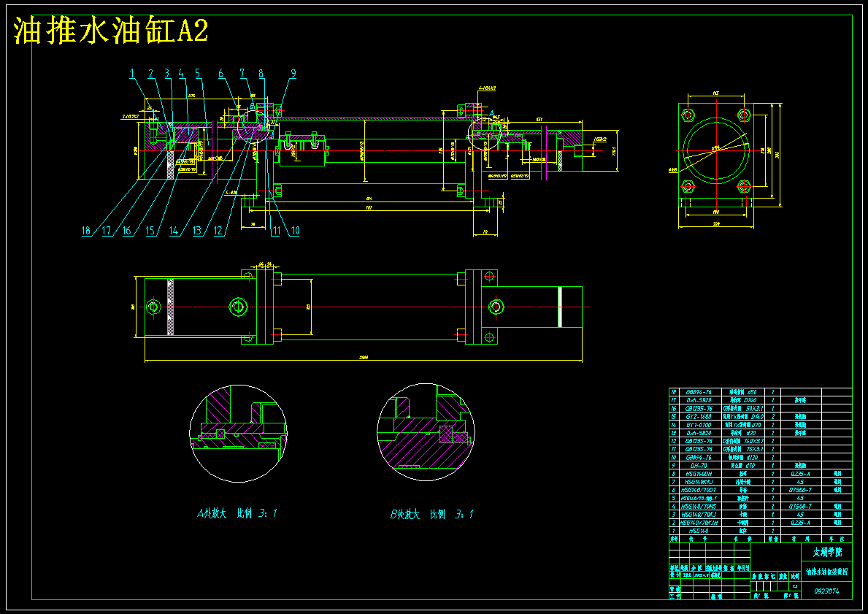Pick part balloon number 5
Screen dimensions: 868x614
point(197,74)
